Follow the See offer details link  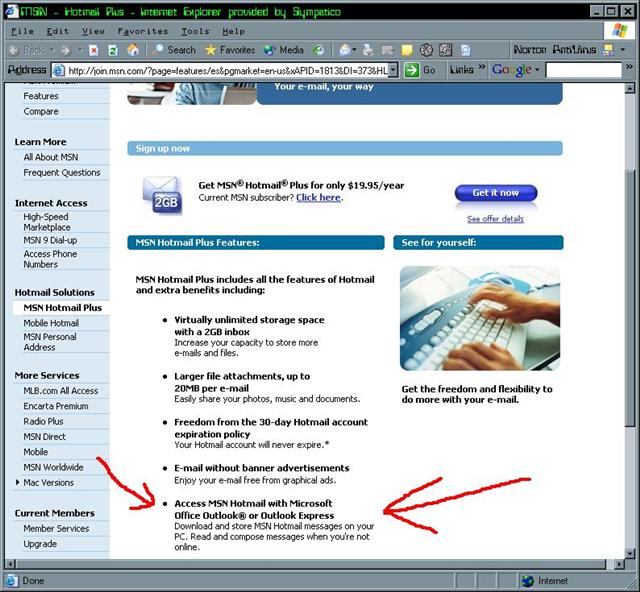click(495, 219)
